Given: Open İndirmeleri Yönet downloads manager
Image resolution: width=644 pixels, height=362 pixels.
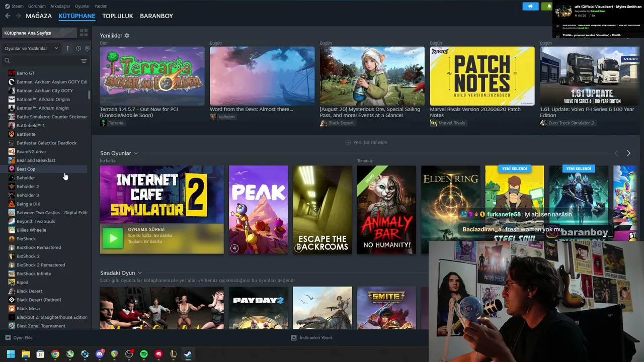Looking at the screenshot, I should tap(311, 338).
